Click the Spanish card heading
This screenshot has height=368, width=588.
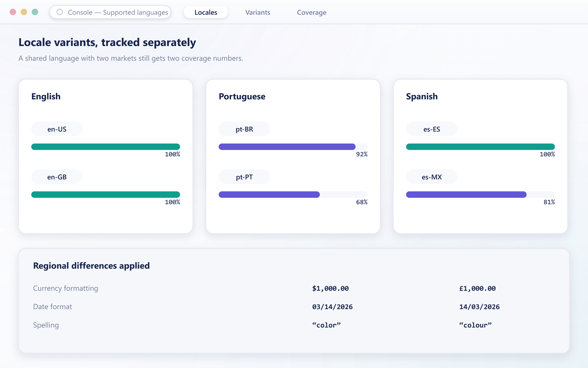click(422, 96)
